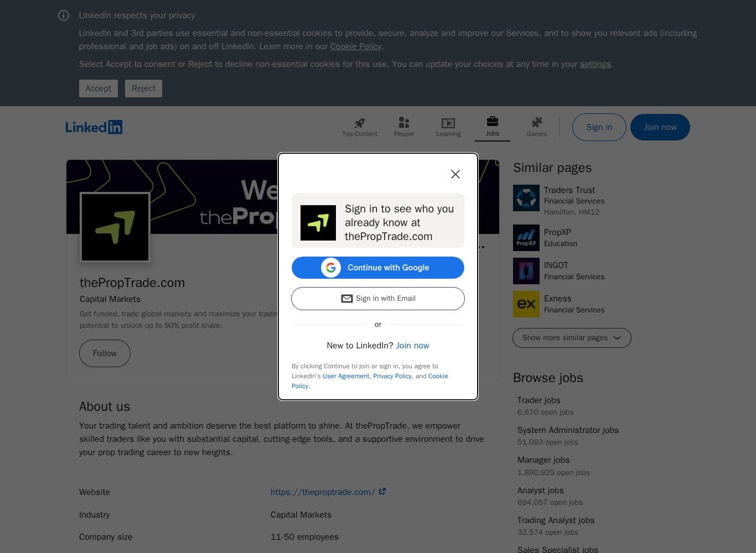Viewport: 756px width, 553px height.
Task: Open People navigation icon
Action: (x=404, y=123)
